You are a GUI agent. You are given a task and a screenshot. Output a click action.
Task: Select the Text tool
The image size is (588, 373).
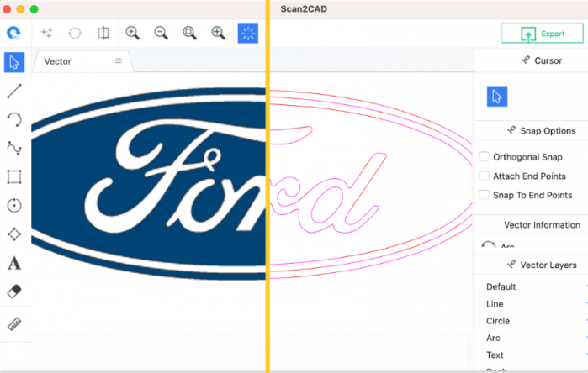14,263
